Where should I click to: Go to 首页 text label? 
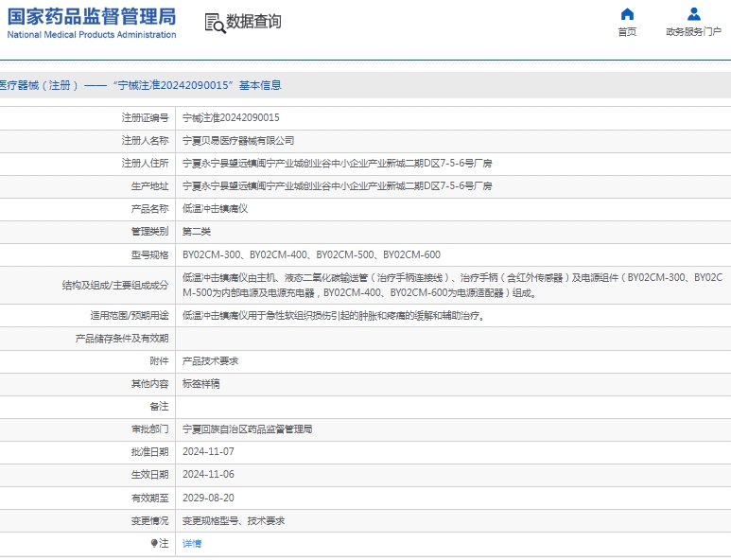(x=627, y=32)
